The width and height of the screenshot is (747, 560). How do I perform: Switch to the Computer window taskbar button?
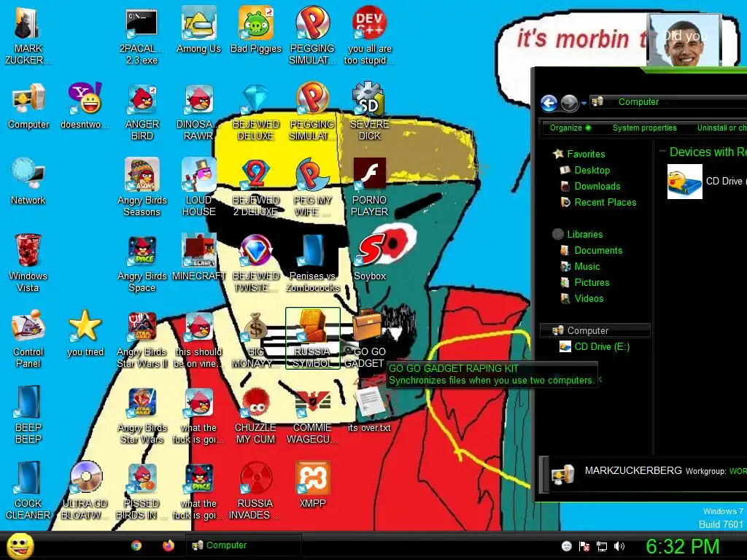(243, 545)
